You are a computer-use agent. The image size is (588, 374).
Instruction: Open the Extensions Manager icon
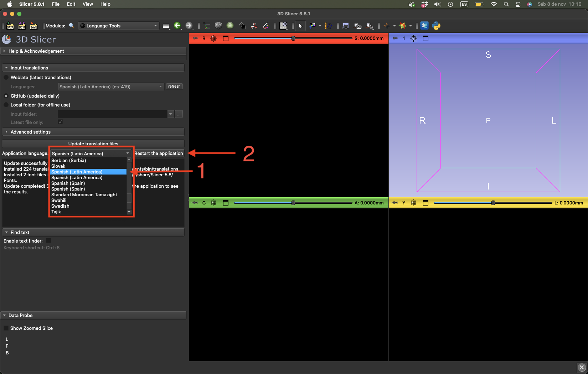[x=424, y=26]
